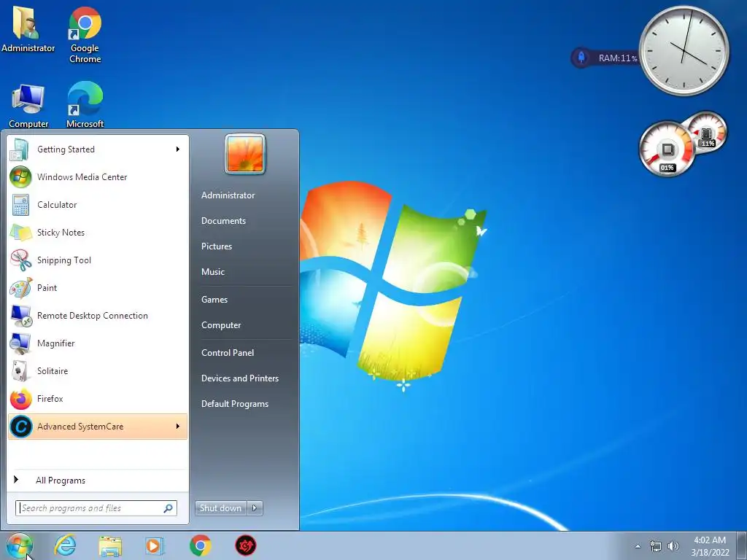Open Music from the Start menu
This screenshot has height=560, width=747.
click(x=212, y=272)
